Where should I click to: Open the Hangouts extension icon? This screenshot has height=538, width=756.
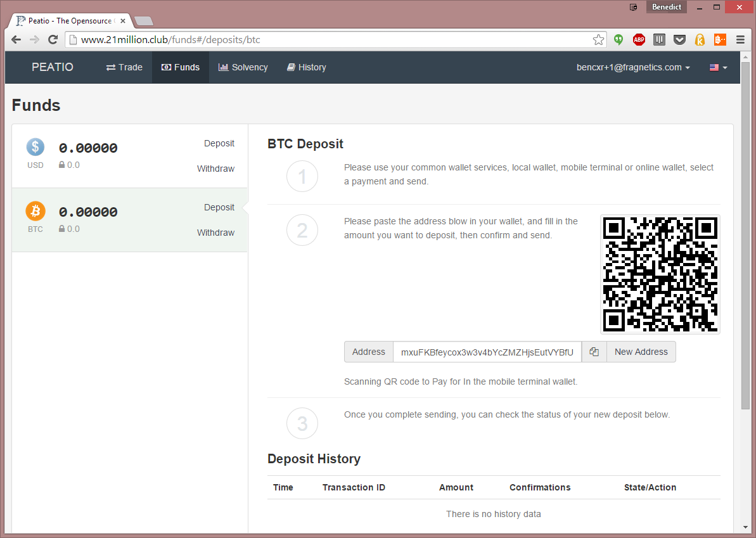tap(618, 39)
